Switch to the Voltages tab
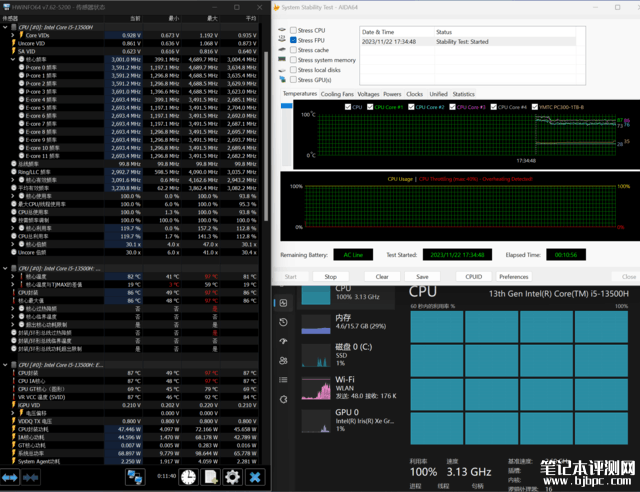This screenshot has height=492, width=640. coord(368,94)
